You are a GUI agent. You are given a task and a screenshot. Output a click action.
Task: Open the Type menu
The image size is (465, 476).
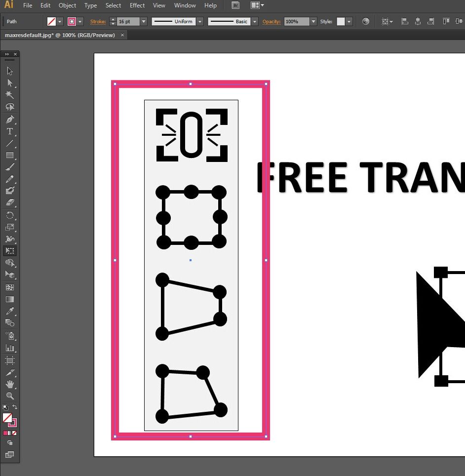click(90, 5)
